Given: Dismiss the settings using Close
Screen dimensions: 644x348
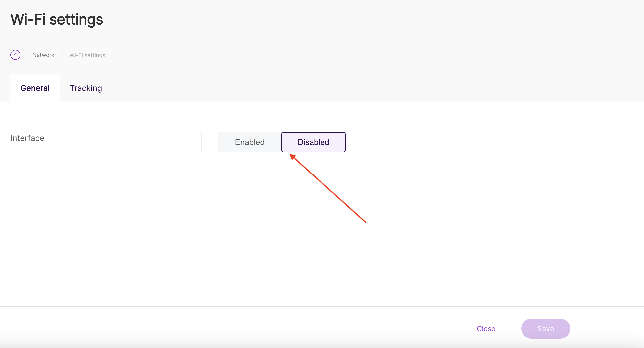Looking at the screenshot, I should (486, 328).
